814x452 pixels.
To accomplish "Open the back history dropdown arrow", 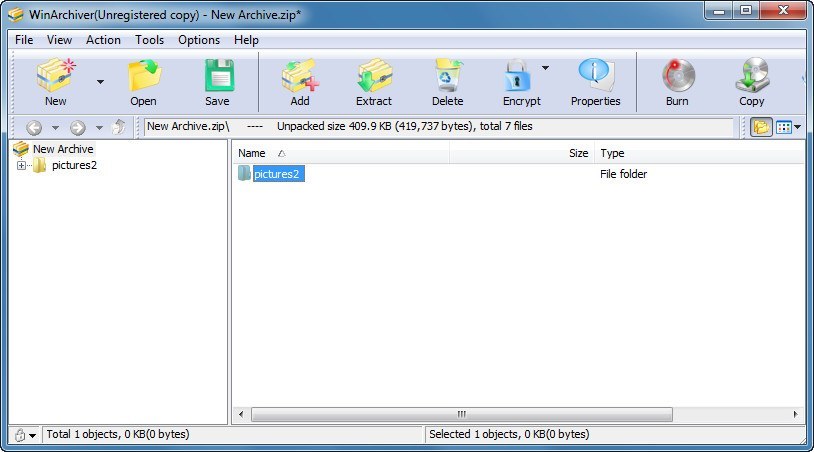I will (x=56, y=128).
